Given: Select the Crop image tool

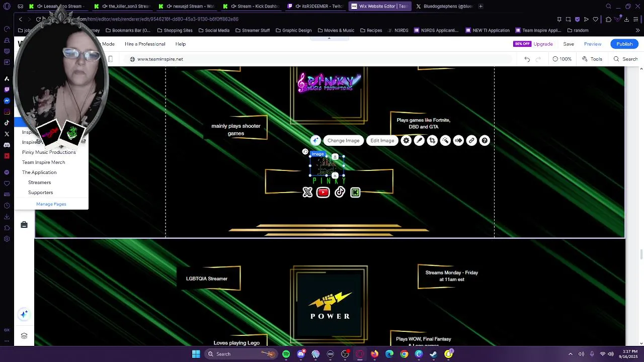Looking at the screenshot, I should tap(432, 141).
